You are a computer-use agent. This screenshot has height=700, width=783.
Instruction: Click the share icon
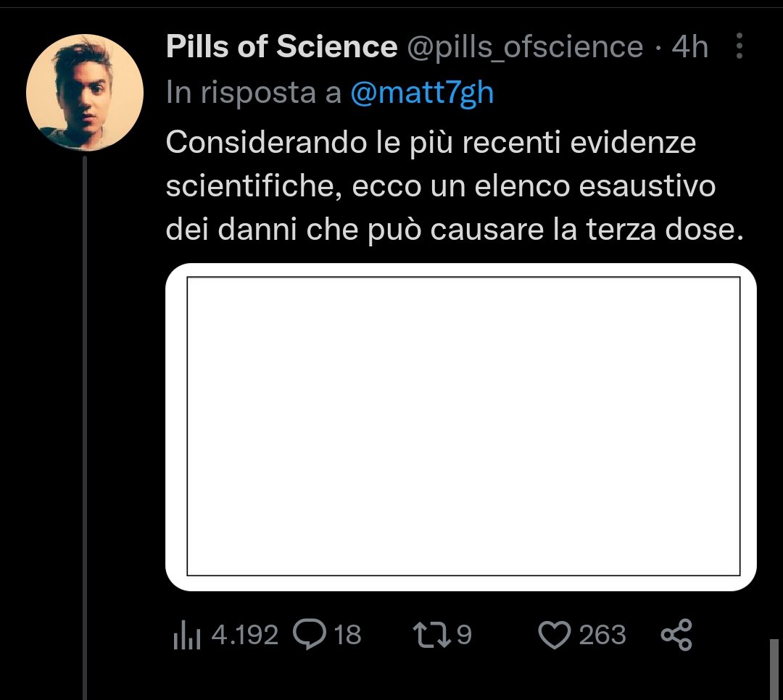click(x=677, y=636)
